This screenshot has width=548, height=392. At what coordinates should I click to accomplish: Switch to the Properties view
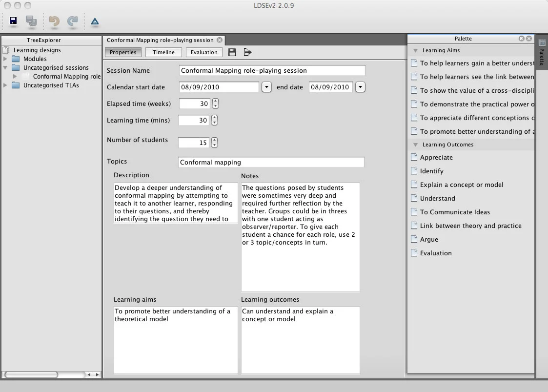click(x=123, y=52)
